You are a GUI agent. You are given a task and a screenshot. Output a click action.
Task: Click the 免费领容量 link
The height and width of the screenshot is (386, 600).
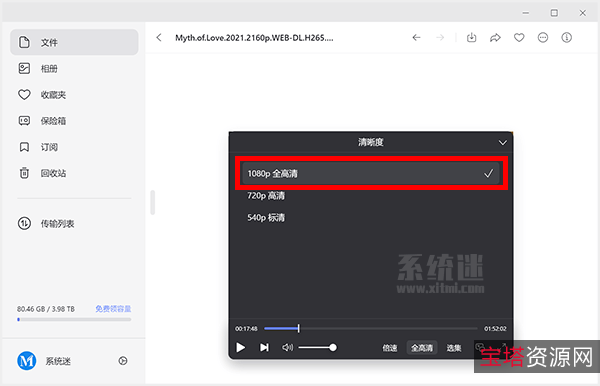(x=113, y=309)
